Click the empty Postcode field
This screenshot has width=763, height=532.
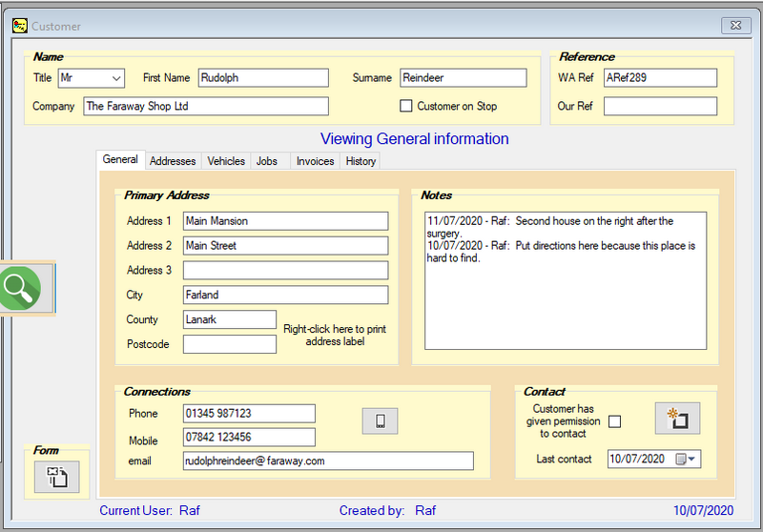pos(230,344)
